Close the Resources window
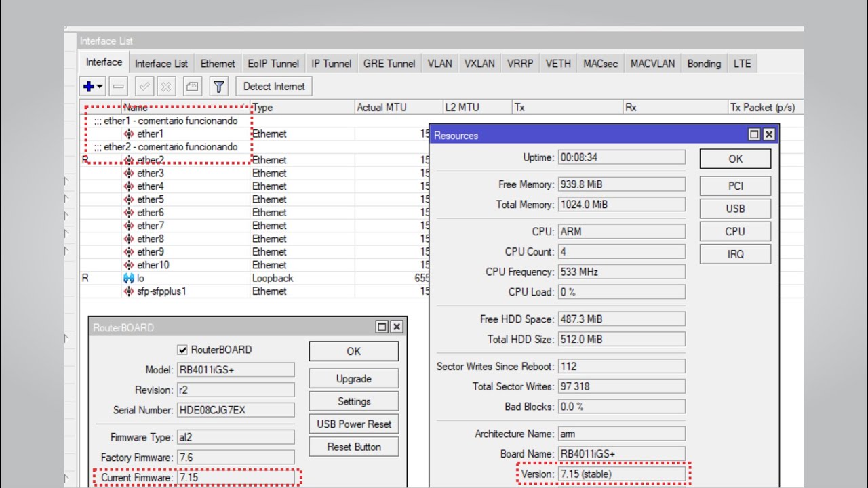868x488 pixels. coord(768,135)
